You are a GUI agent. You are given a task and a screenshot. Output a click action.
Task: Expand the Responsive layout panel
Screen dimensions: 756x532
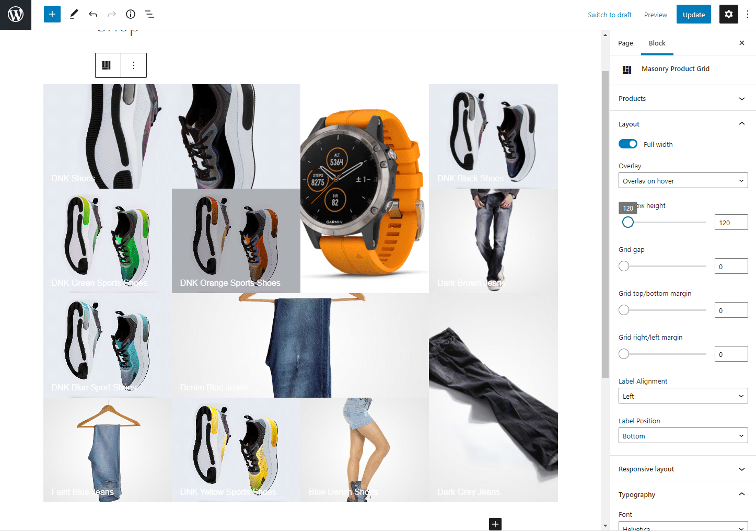[683, 469]
